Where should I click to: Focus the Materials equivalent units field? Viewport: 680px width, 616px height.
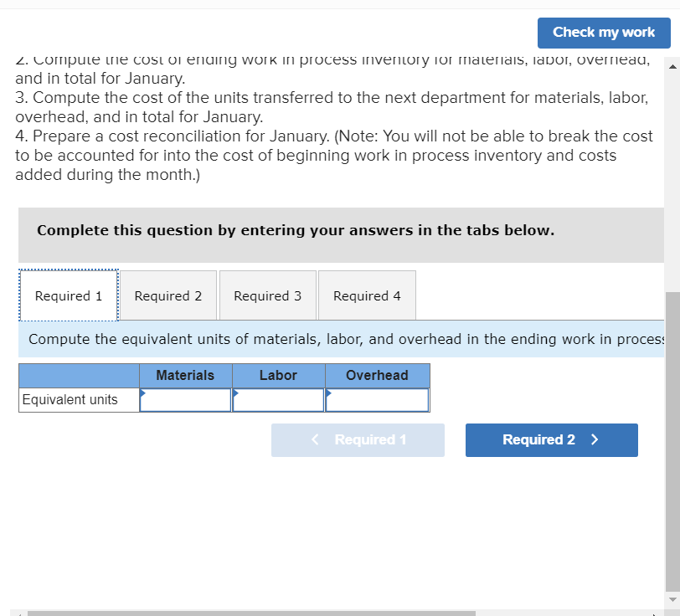[x=186, y=400]
